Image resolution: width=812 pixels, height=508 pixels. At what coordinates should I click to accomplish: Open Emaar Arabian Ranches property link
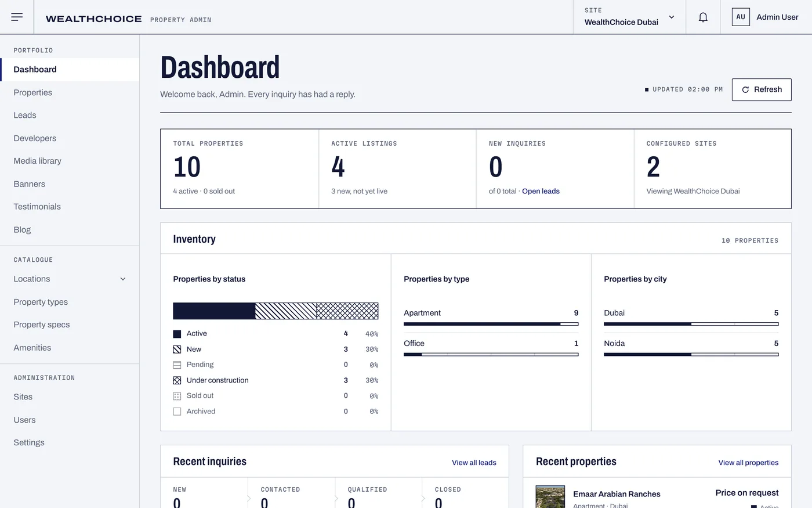[x=617, y=494]
